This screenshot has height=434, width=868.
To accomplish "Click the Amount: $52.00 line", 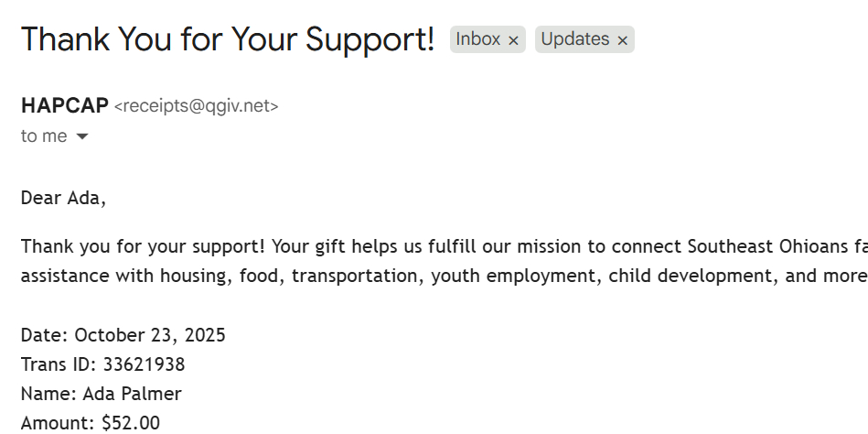I will pos(90,422).
